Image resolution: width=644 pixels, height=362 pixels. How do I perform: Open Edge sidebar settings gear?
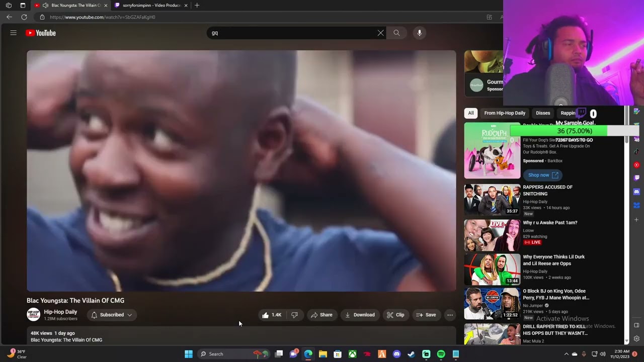pos(636,339)
